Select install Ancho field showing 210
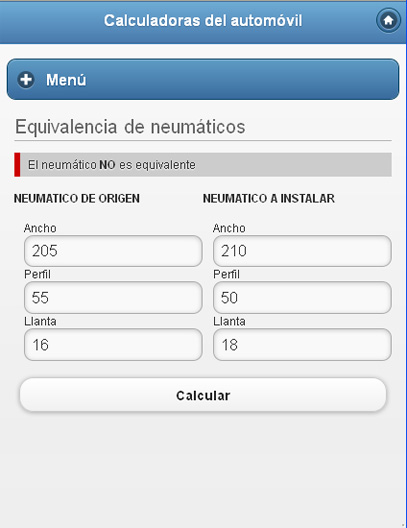Screen dimensions: 407x528 [302, 251]
